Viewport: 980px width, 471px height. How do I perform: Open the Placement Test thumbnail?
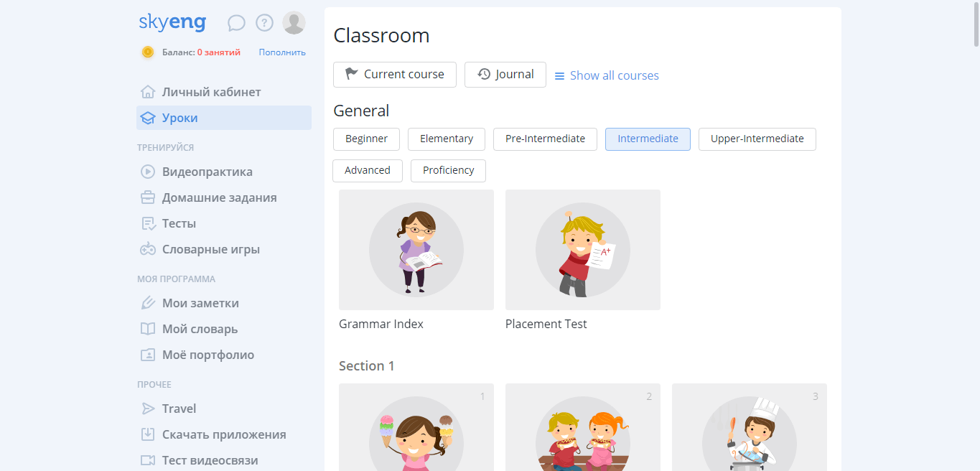click(x=583, y=250)
